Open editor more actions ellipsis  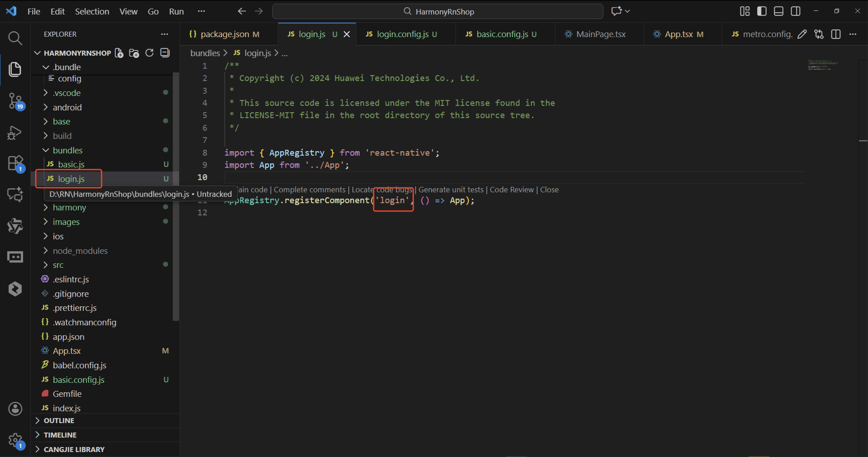pyautogui.click(x=852, y=34)
